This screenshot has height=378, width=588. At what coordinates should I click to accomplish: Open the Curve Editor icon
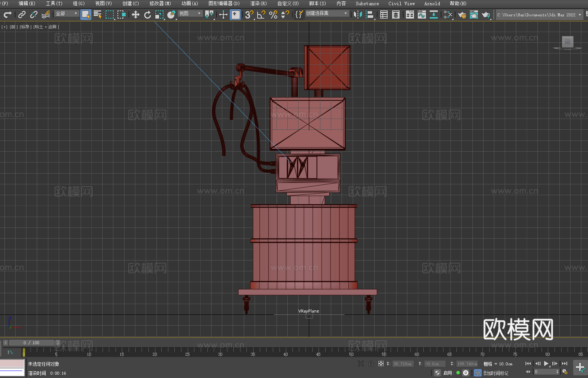tap(421, 14)
